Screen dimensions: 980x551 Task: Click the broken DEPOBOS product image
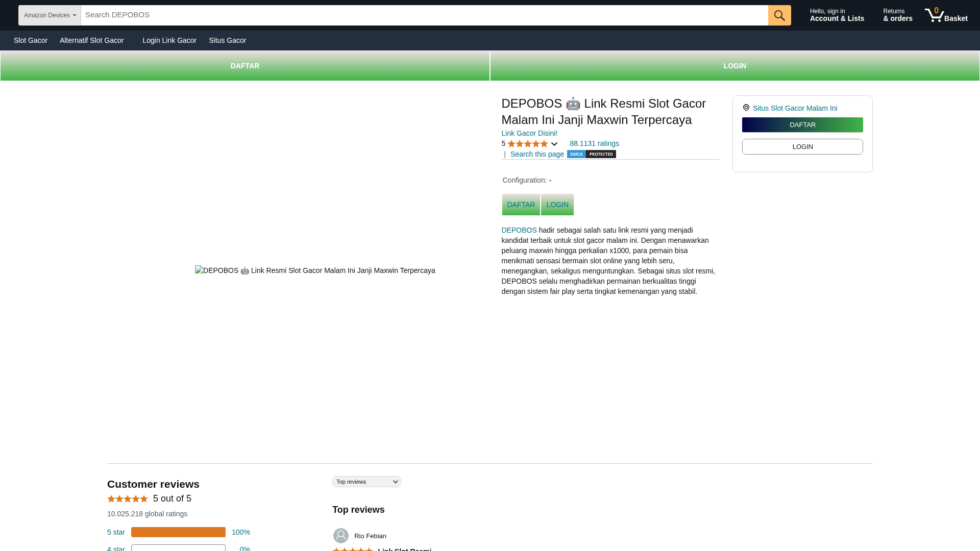315,270
